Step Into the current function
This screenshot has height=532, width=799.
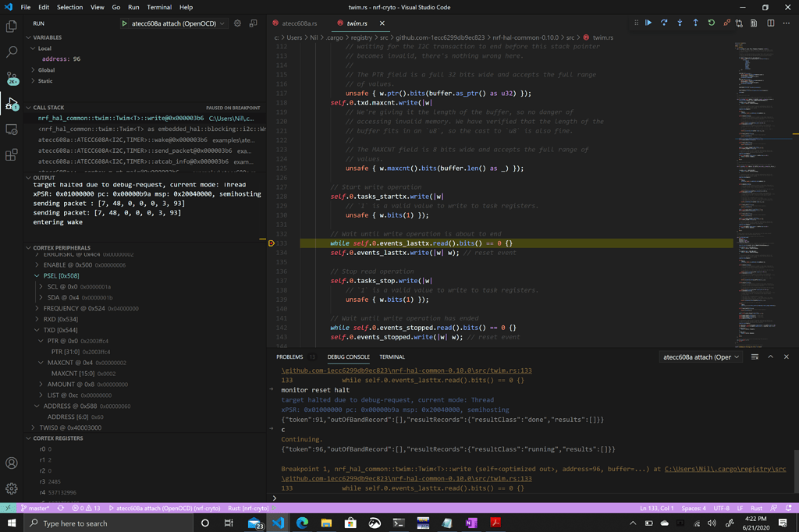point(679,23)
